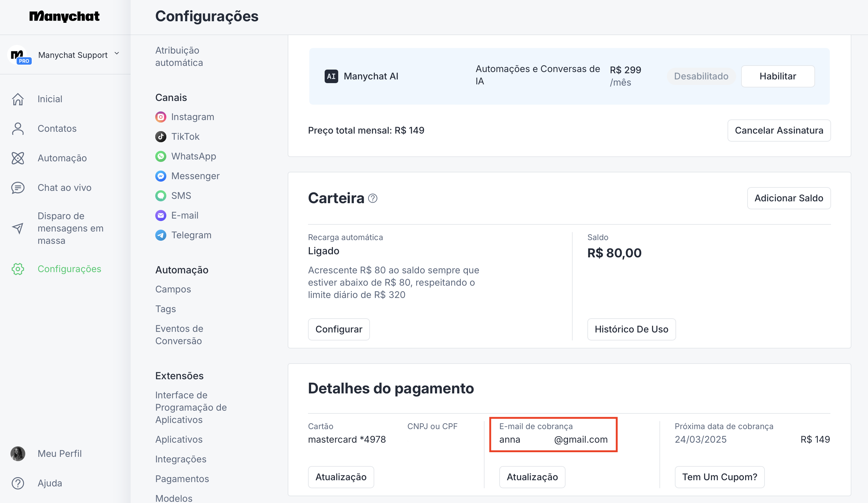Click the Carteira help question icon
868x503 pixels.
[x=373, y=198]
